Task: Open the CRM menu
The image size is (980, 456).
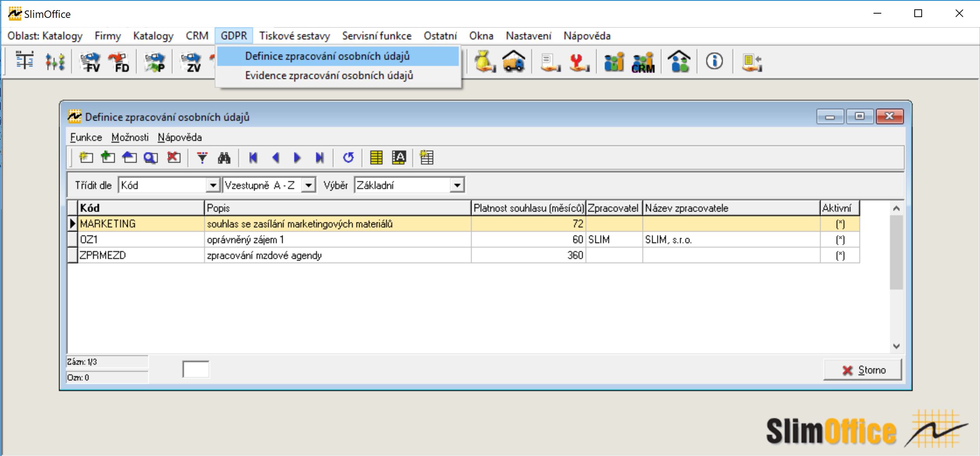Action: pyautogui.click(x=197, y=36)
